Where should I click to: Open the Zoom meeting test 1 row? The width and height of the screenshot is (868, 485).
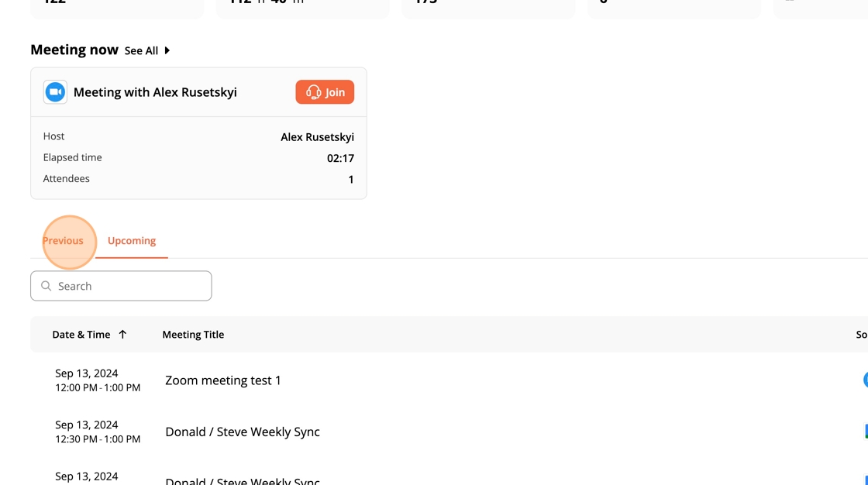(x=223, y=380)
